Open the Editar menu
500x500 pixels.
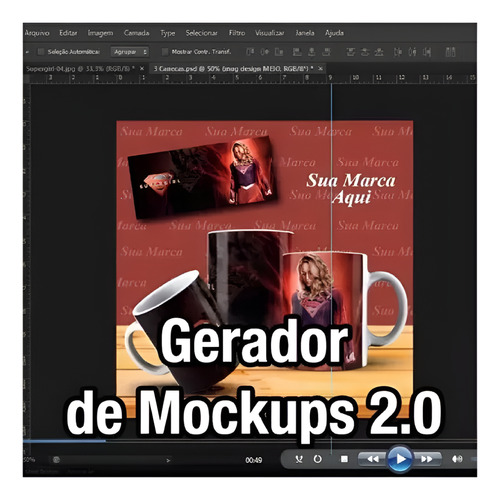(68, 33)
